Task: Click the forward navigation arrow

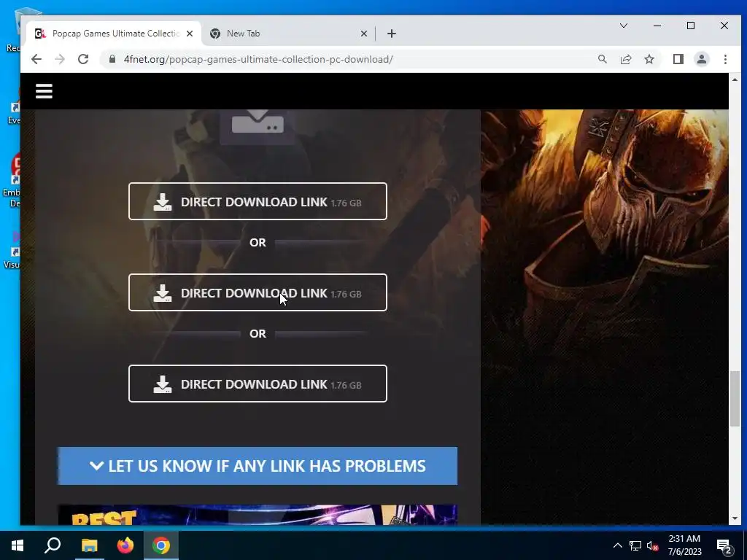Action: click(60, 59)
